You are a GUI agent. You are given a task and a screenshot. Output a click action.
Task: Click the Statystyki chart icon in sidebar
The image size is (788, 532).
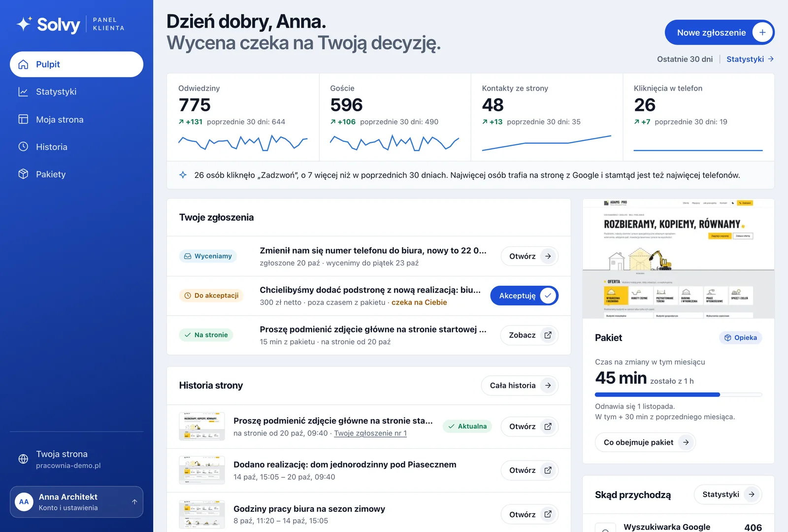(x=23, y=92)
